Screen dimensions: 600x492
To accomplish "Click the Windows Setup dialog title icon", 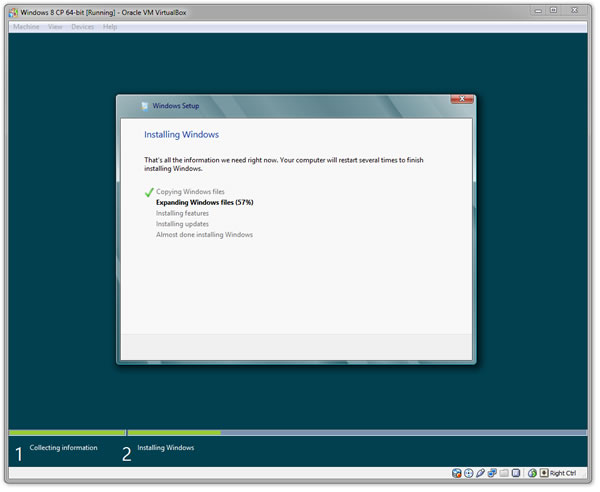I will point(145,106).
